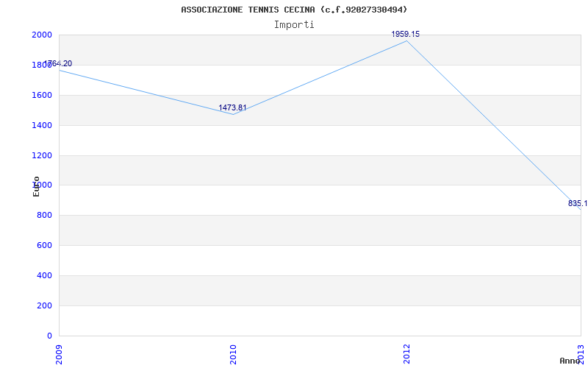Click the 835.1 data label

[x=578, y=204]
